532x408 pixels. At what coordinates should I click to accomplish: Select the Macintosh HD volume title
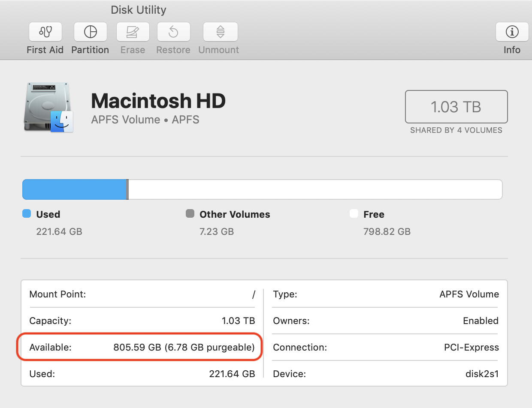pyautogui.click(x=158, y=101)
